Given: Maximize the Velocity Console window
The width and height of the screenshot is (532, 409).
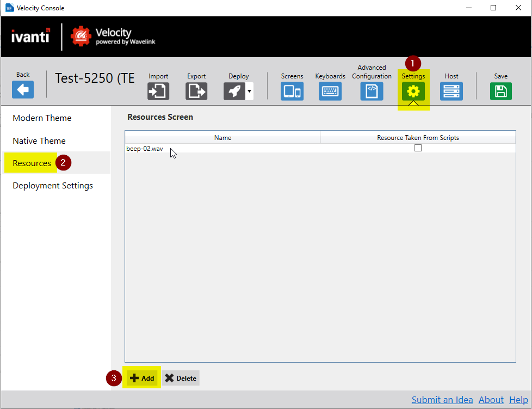Looking at the screenshot, I should tap(493, 8).
